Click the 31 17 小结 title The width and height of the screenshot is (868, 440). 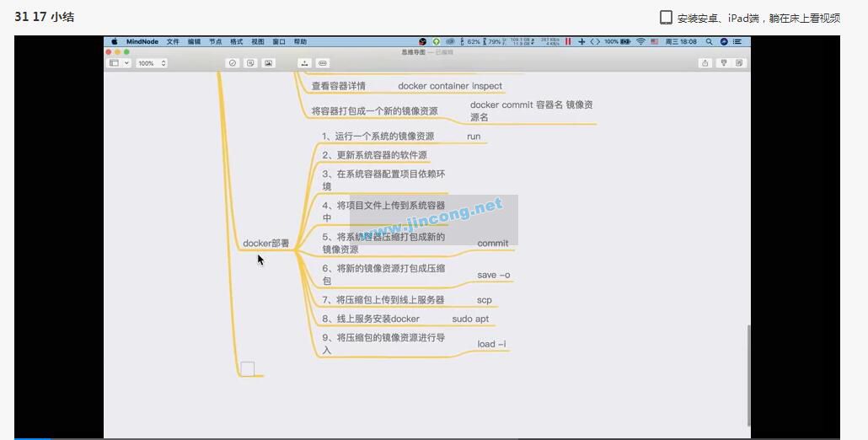45,17
